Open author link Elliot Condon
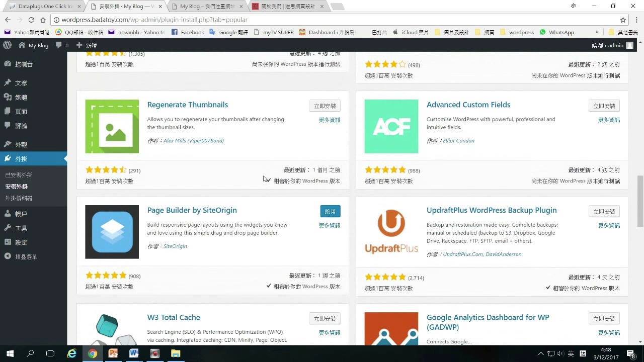 (x=459, y=141)
